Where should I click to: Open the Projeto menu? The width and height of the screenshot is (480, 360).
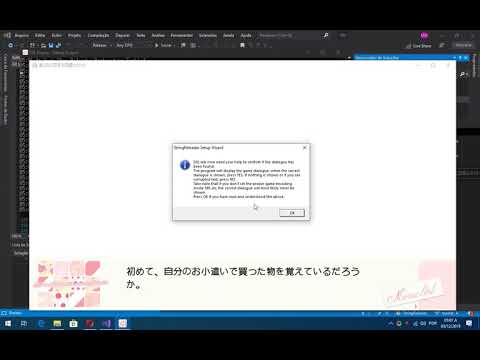(74, 35)
